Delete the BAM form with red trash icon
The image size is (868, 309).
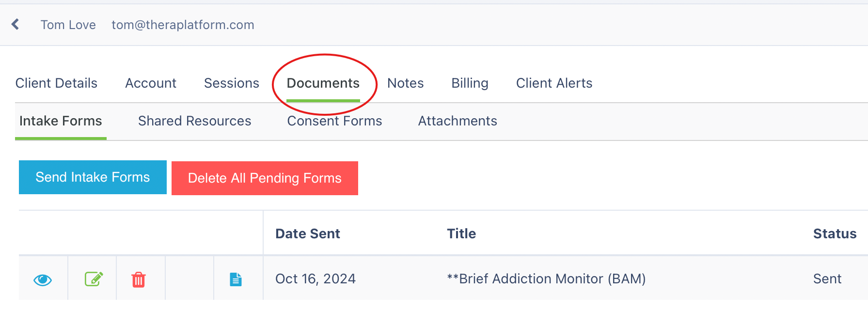(x=139, y=279)
